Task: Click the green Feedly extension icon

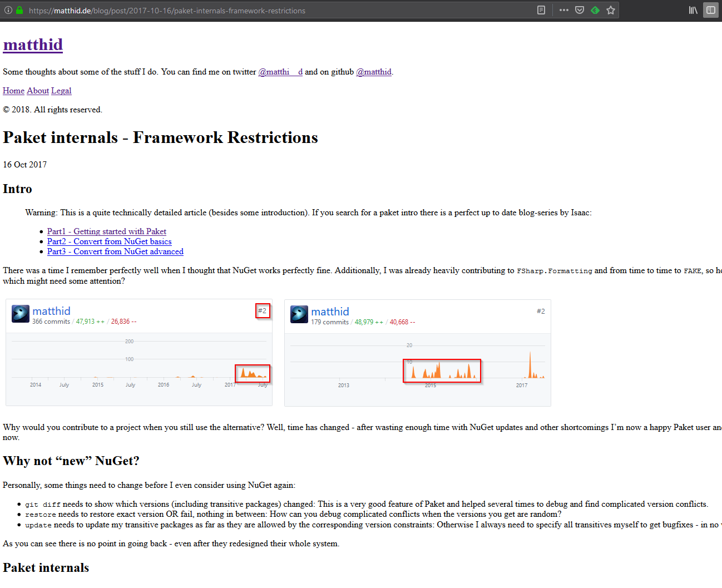Action: [595, 10]
